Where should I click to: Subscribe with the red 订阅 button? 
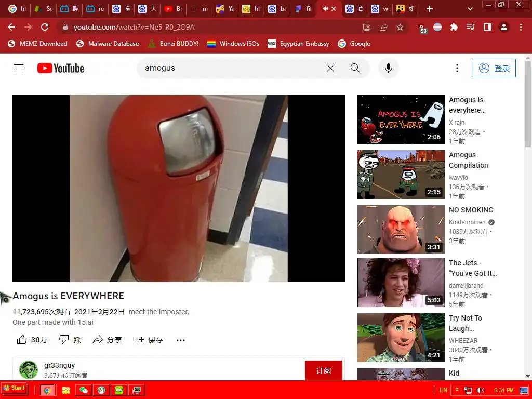(x=323, y=370)
